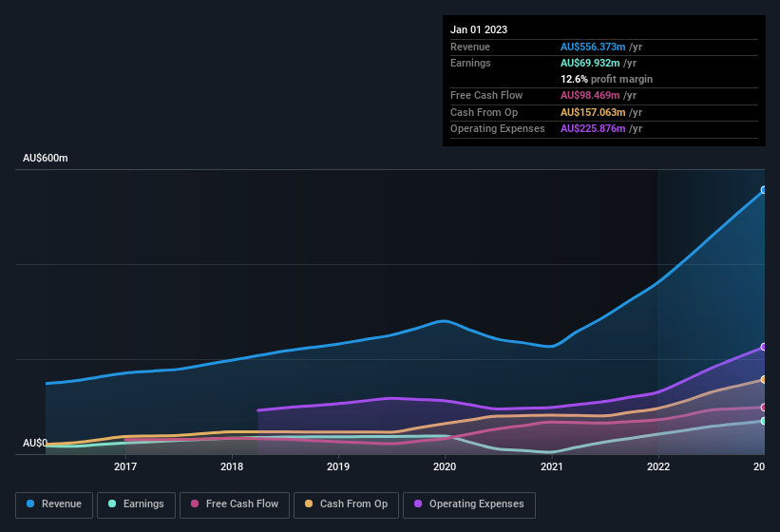Click the teal Earnings endpoint marker
This screenshot has height=532, width=780.
(x=764, y=421)
